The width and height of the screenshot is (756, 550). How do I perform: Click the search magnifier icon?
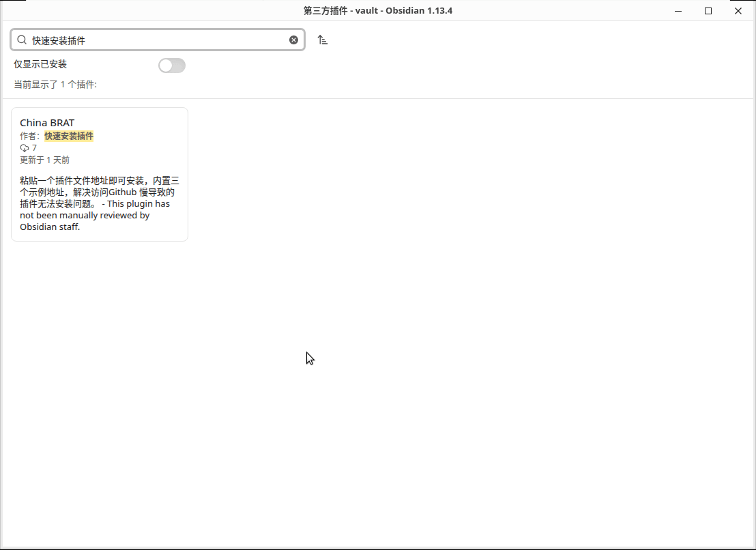[x=22, y=40]
